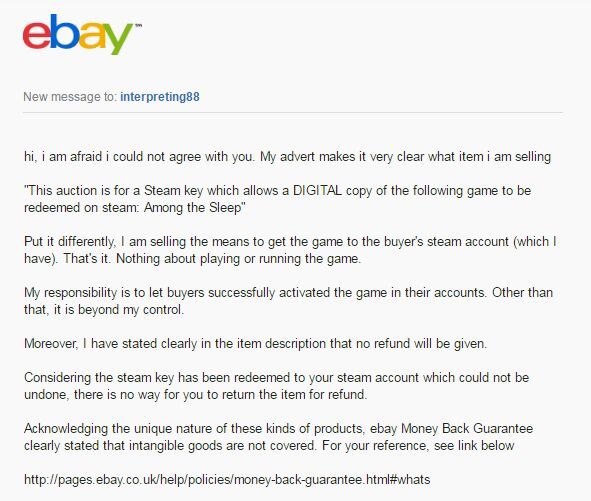Click the paragraph starting 'Acknowledging the unique nature'
The height and width of the screenshot is (501, 591).
point(279,437)
